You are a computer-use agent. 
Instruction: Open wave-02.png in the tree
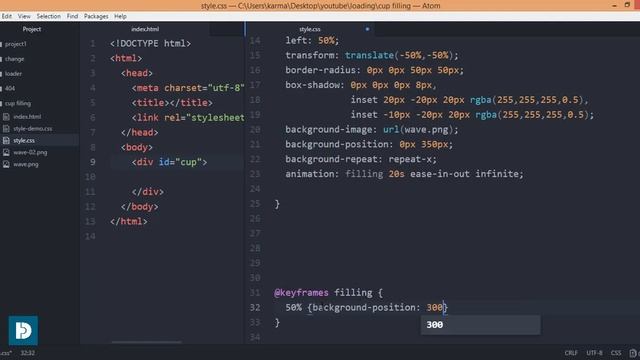30,152
